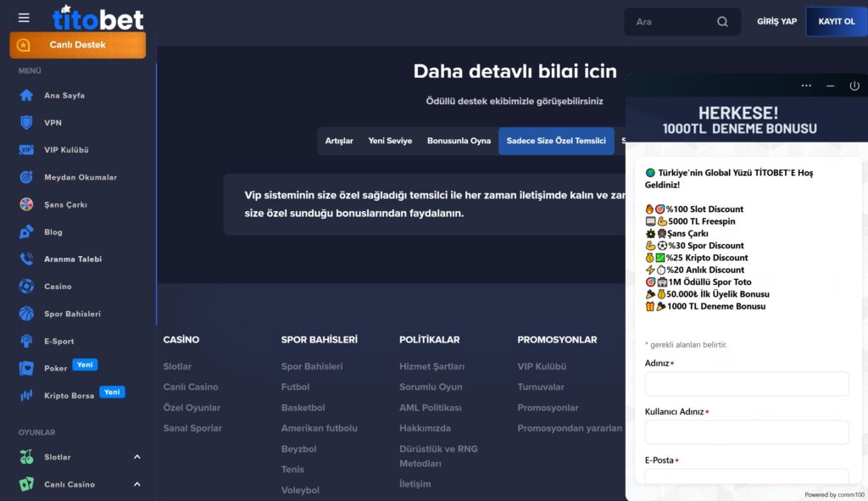The width and height of the screenshot is (868, 501).
Task: Open the Hakkımızda footer link
Action: [x=425, y=428]
